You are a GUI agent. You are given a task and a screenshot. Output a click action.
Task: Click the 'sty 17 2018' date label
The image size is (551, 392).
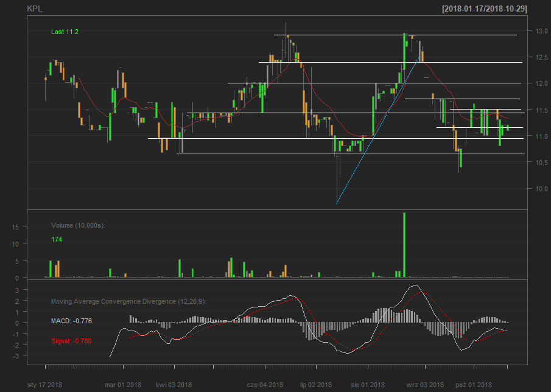[44, 385]
